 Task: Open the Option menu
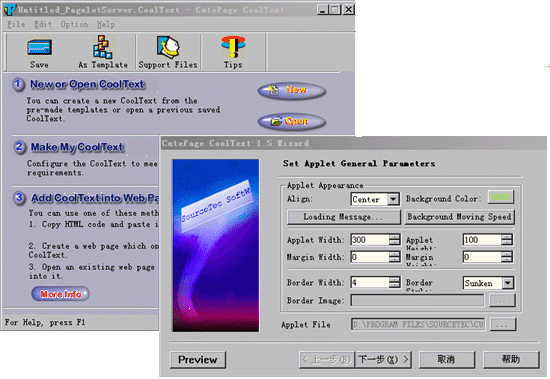(74, 24)
